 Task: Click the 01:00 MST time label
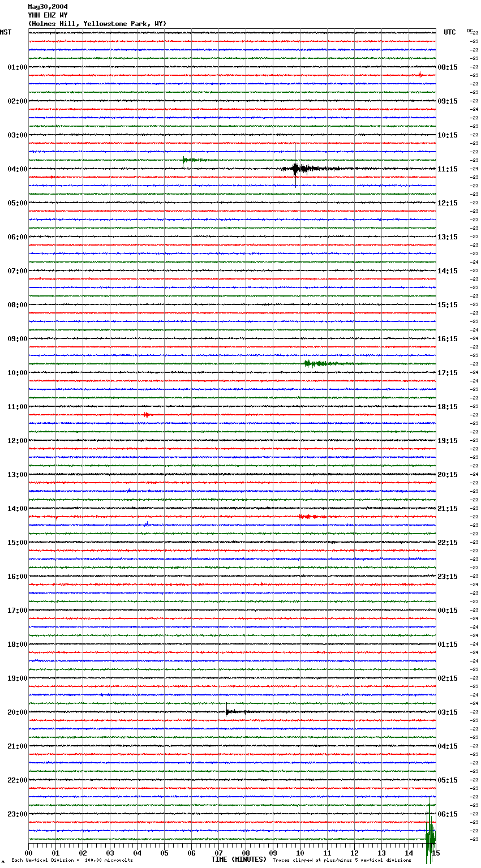(17, 67)
